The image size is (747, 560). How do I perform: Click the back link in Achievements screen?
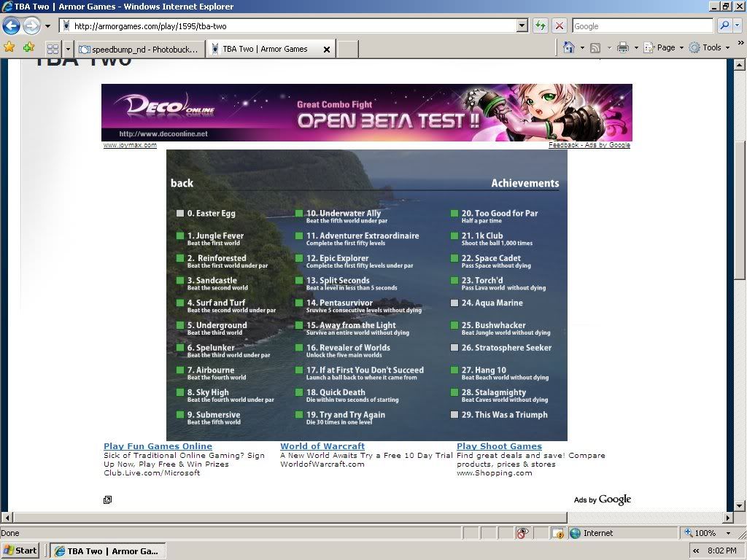[182, 183]
